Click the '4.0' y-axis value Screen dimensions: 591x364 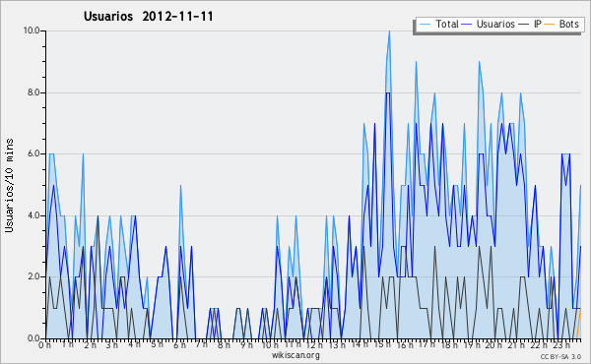pyautogui.click(x=33, y=215)
